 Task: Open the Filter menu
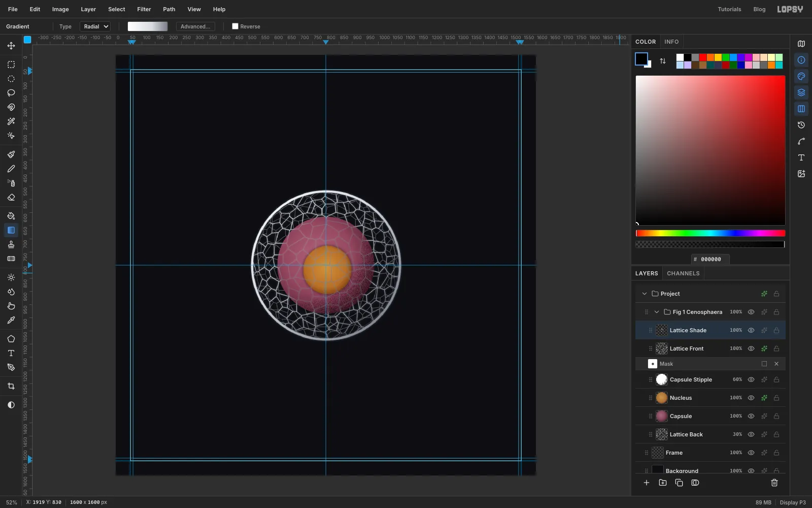click(x=144, y=9)
